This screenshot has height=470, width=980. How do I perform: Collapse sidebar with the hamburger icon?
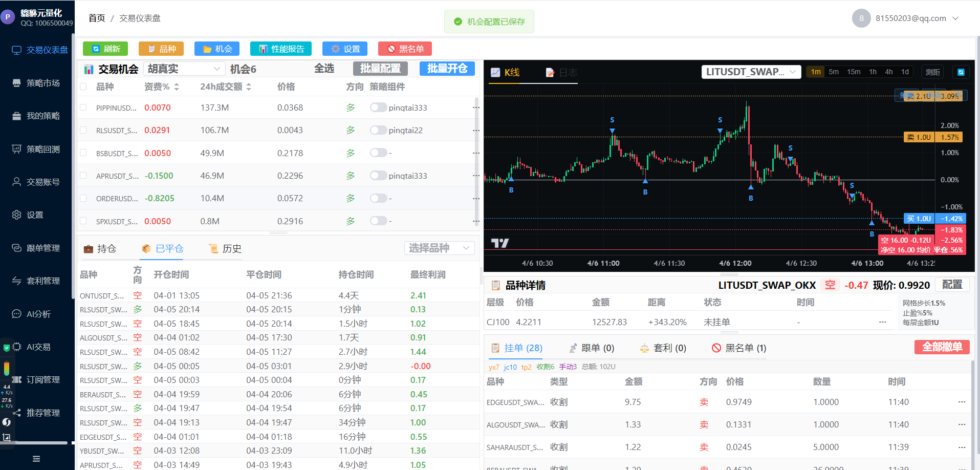pyautogui.click(x=36, y=459)
